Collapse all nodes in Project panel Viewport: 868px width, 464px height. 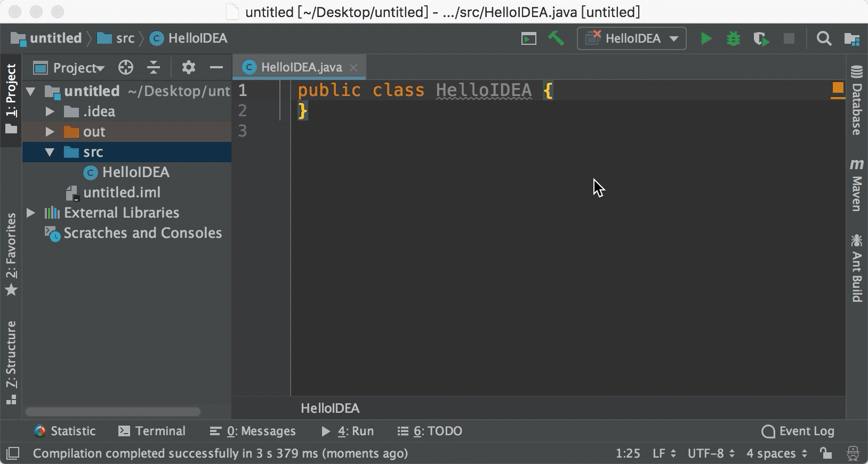154,67
